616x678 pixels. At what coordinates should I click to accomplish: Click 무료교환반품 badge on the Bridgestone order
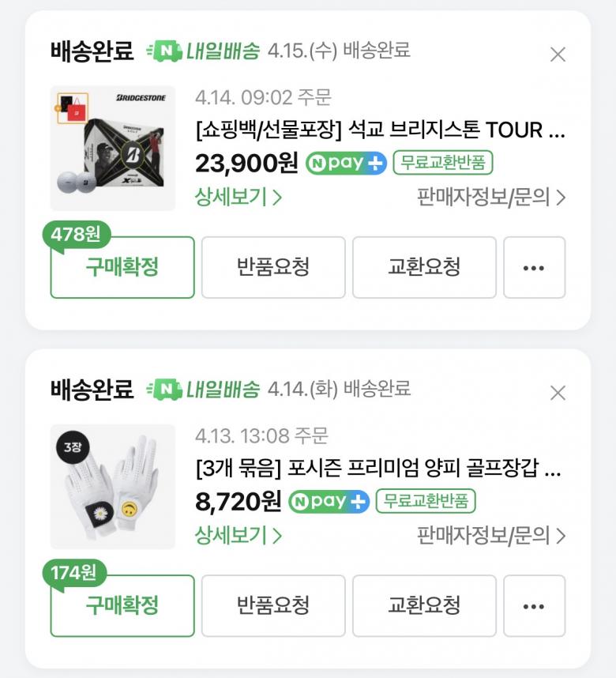(x=443, y=164)
